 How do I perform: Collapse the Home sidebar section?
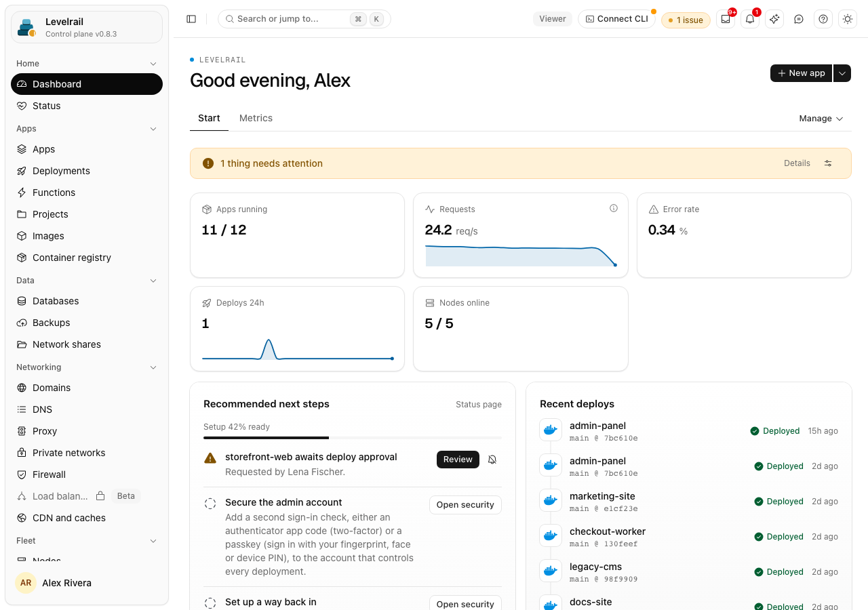pos(153,64)
